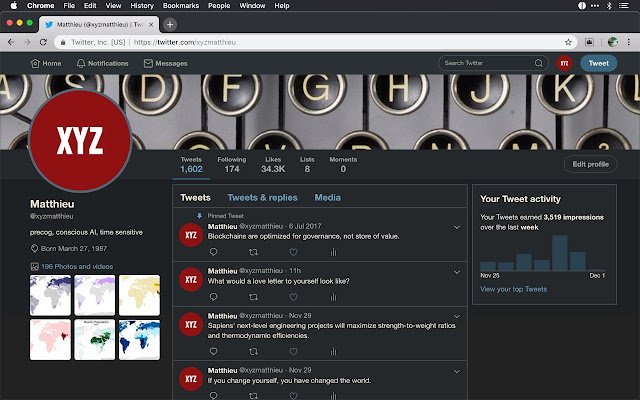Image resolution: width=640 pixels, height=400 pixels.
Task: Click @xyzmatthieu handle under Matthieu name
Action: [x=51, y=216]
